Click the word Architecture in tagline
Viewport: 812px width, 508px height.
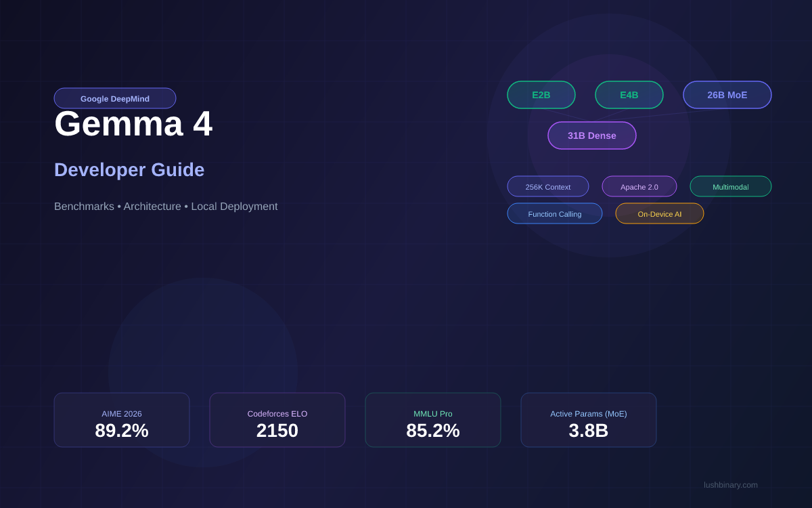pyautogui.click(x=152, y=207)
